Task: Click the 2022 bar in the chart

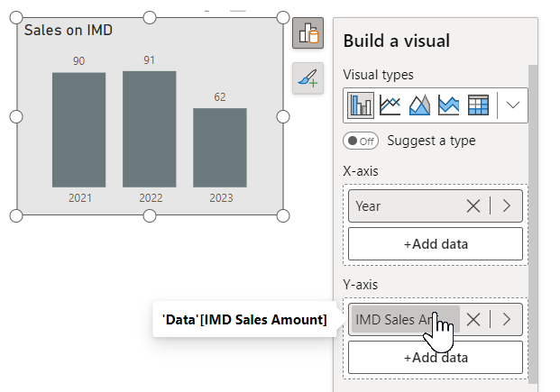Action: pos(149,129)
